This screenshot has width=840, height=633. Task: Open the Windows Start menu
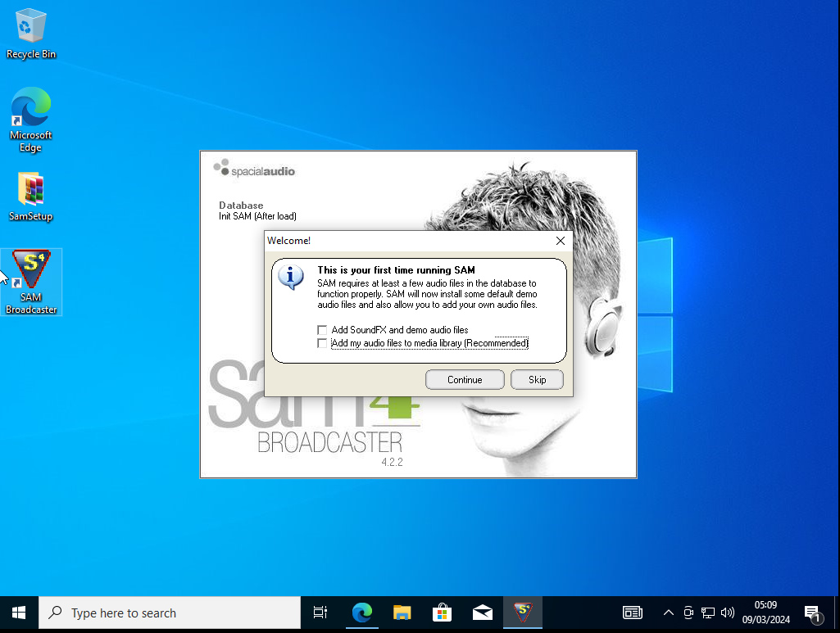pyautogui.click(x=19, y=613)
